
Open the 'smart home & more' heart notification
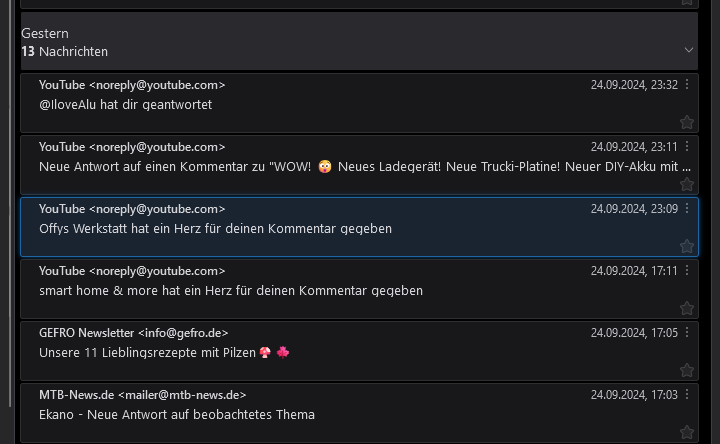tap(230, 290)
